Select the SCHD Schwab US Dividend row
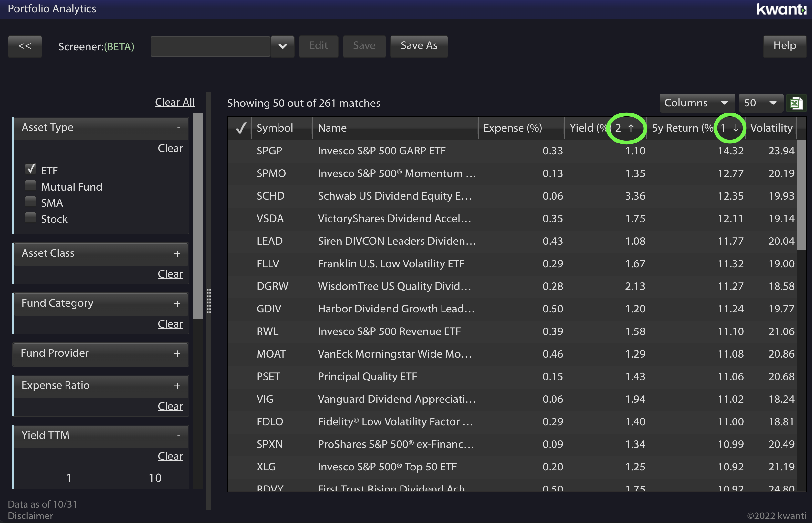Image resolution: width=812 pixels, height=523 pixels. point(512,196)
